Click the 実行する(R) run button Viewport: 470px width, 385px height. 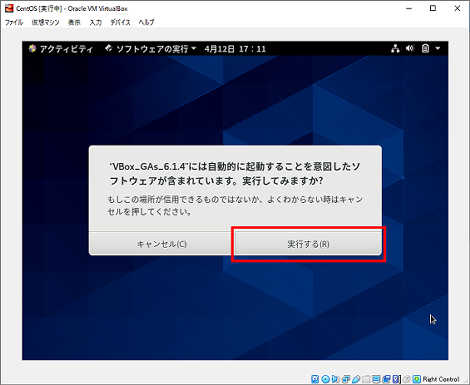click(308, 244)
